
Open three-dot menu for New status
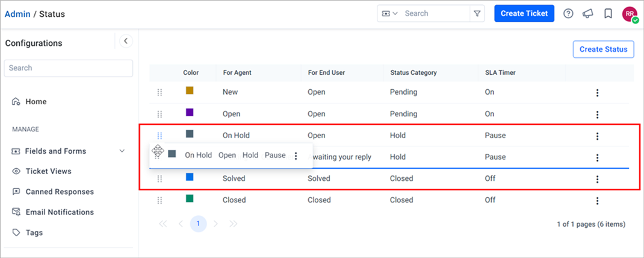tap(597, 93)
